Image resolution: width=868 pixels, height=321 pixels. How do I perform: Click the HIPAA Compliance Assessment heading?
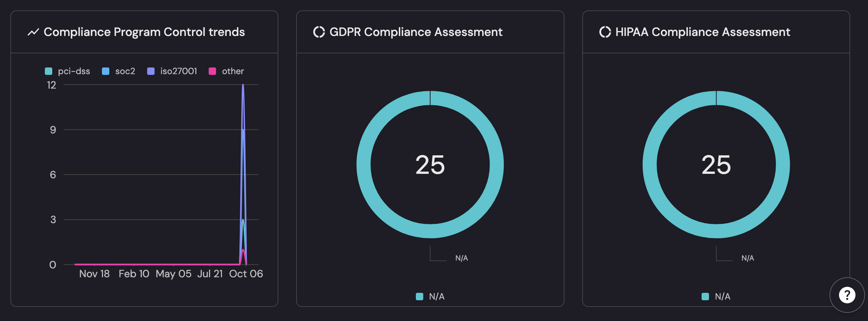pos(703,32)
